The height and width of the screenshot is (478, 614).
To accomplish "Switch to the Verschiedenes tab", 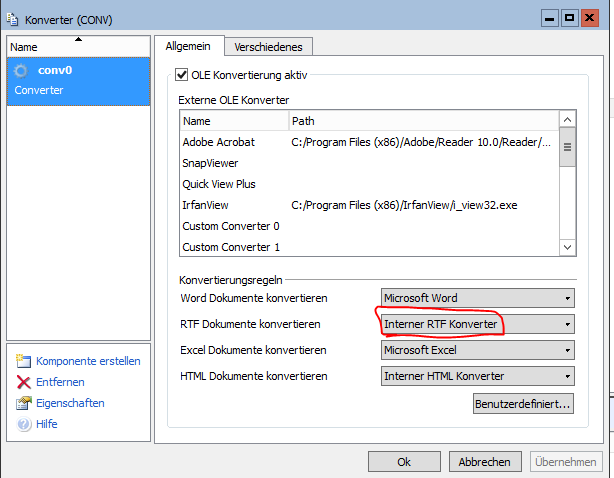I will pyautogui.click(x=268, y=46).
